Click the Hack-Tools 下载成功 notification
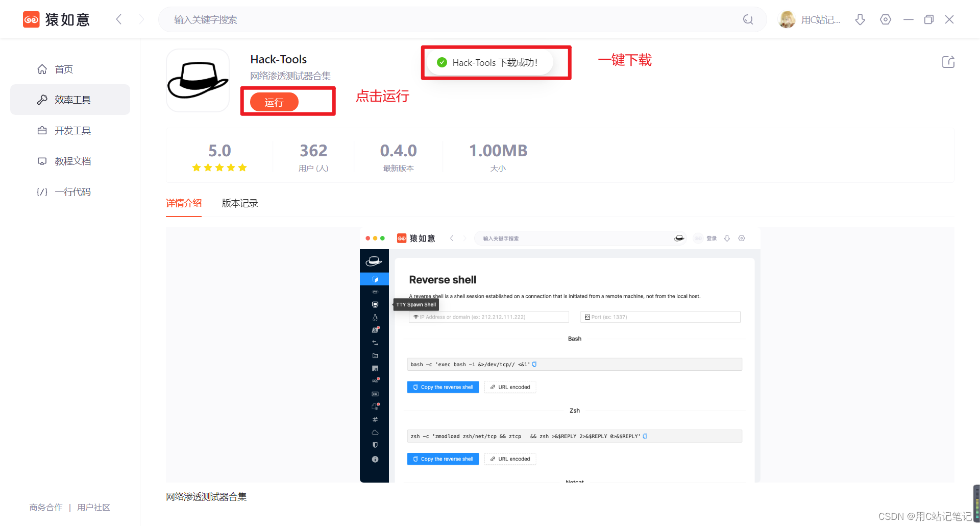 [490, 62]
